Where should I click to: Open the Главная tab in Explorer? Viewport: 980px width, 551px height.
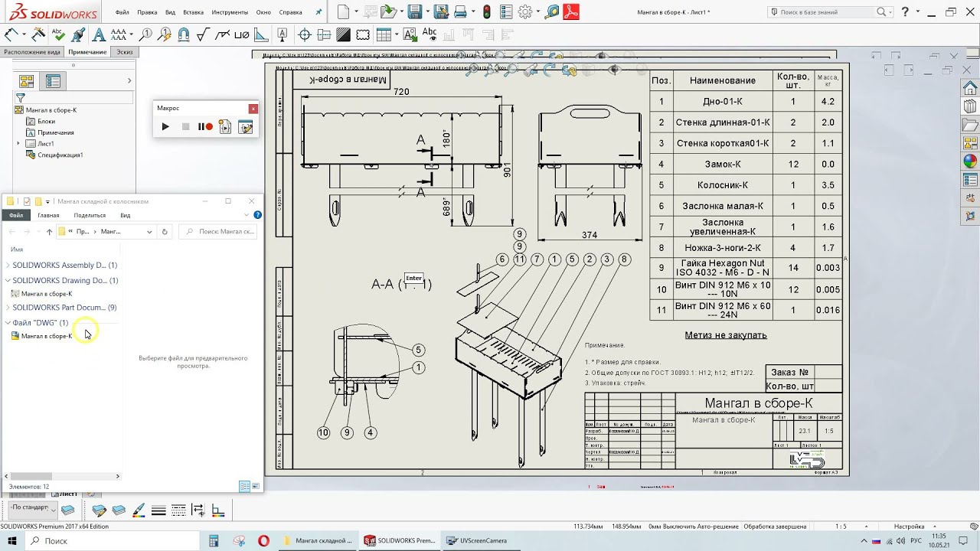[x=48, y=215]
